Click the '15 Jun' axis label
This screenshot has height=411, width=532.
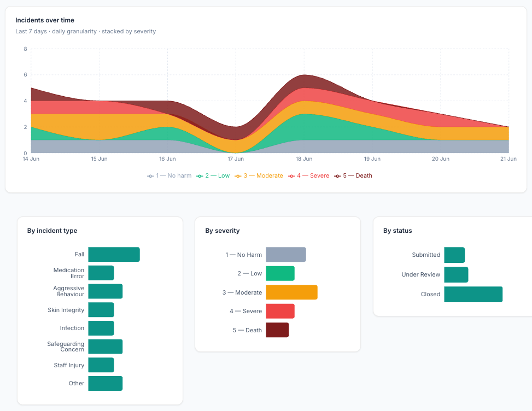(x=99, y=158)
